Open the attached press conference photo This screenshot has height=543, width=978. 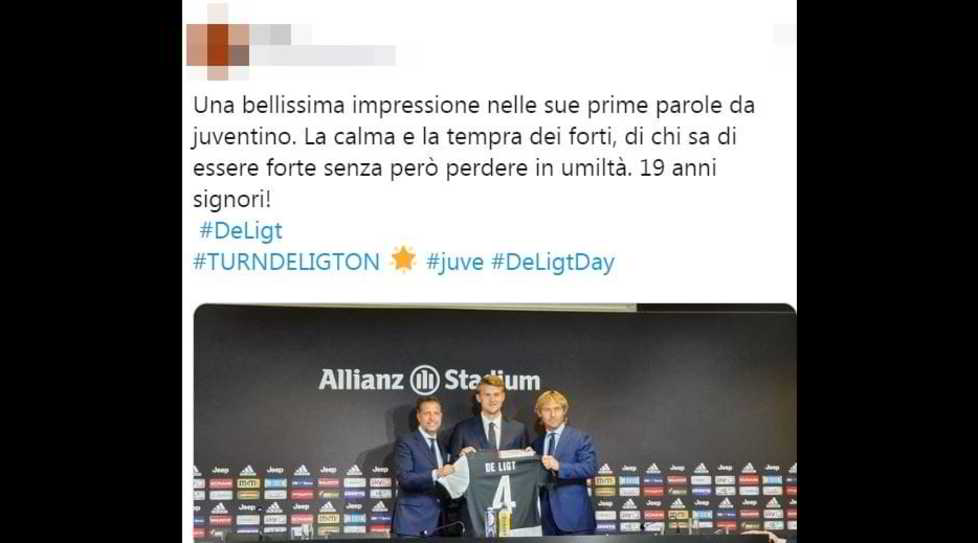(495, 422)
